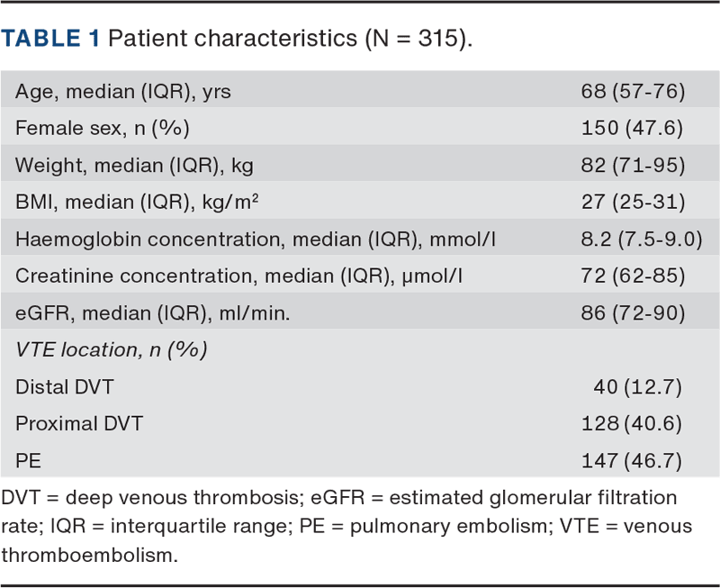Screen dimensions: 720x588
Task: Select the eGFR value 86 (72-90)
Action: (x=633, y=313)
